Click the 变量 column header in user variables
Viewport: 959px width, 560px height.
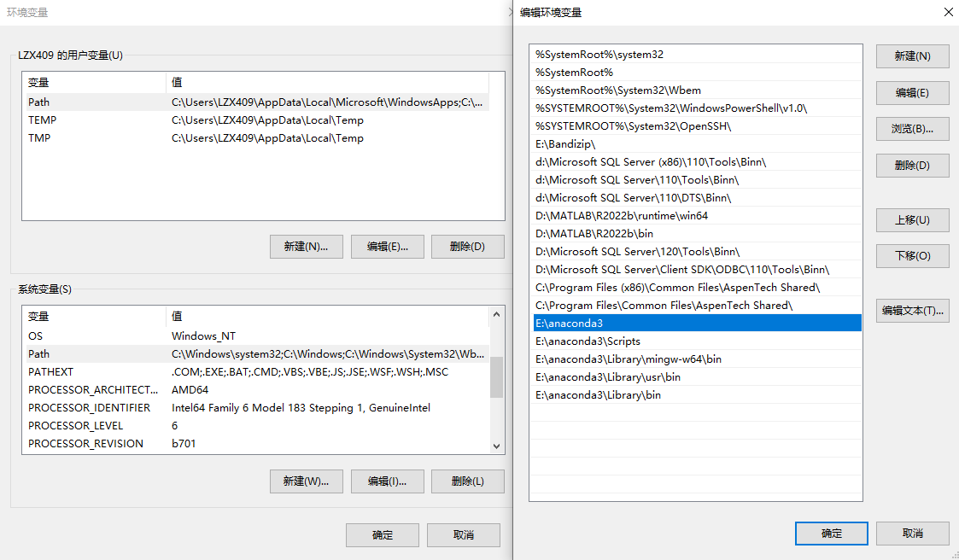[x=94, y=83]
